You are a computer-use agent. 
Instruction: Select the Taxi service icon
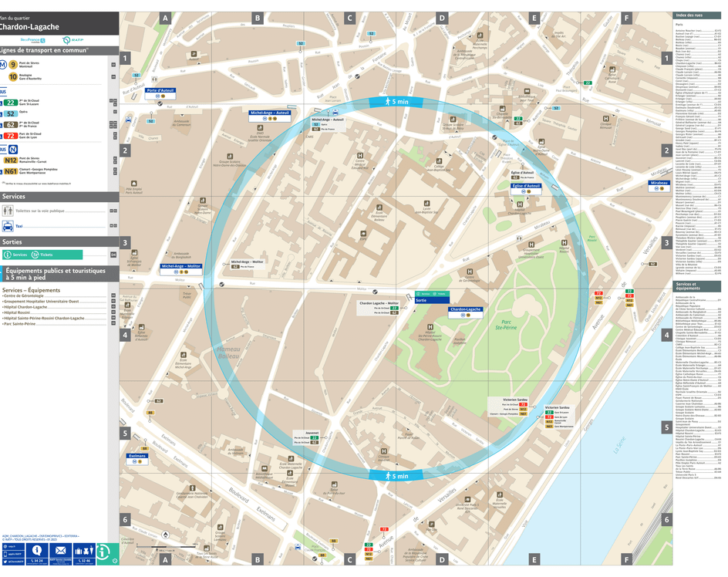(8, 225)
